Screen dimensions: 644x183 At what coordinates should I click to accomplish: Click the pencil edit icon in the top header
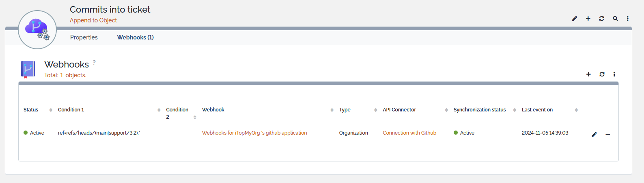tap(575, 19)
